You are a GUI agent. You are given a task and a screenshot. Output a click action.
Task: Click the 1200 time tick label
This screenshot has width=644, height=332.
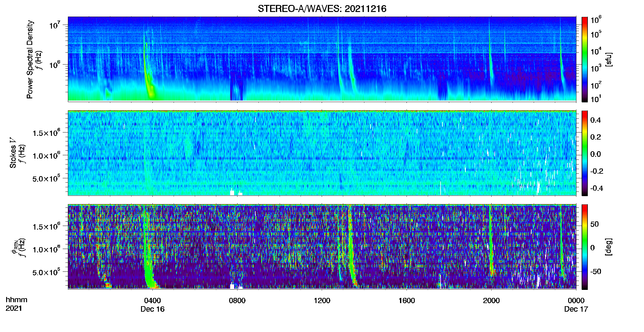[x=322, y=301]
